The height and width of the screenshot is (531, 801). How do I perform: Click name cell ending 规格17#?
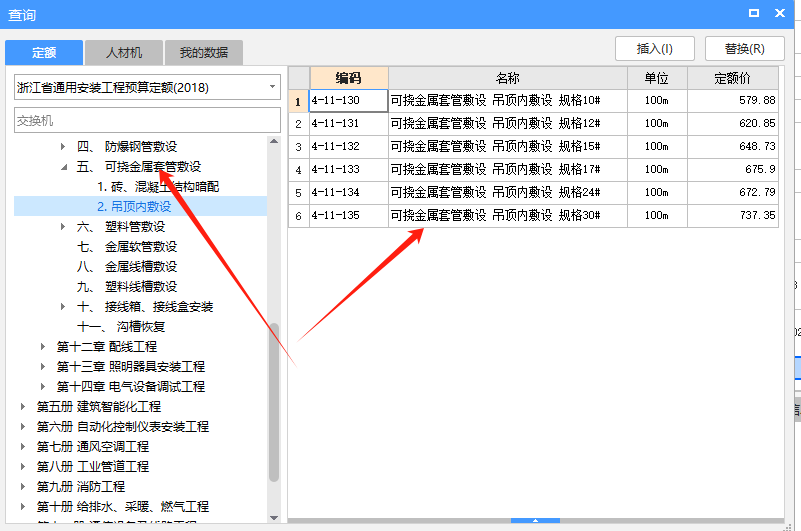(x=508, y=170)
